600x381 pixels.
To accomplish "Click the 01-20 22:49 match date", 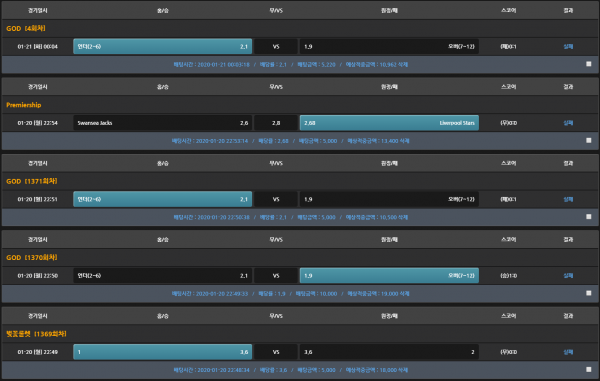I will coord(38,352).
